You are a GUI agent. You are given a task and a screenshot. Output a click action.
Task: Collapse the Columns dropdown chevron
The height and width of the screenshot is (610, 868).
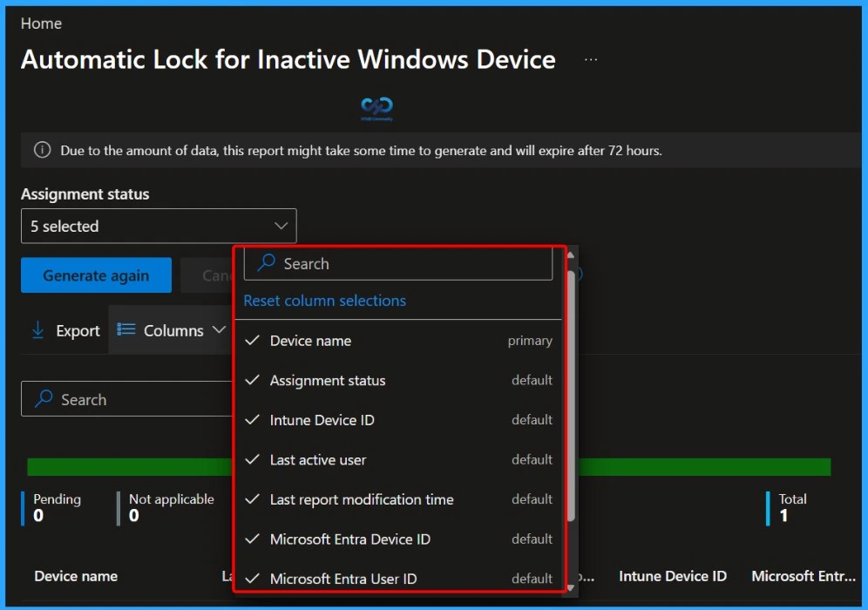coord(220,330)
